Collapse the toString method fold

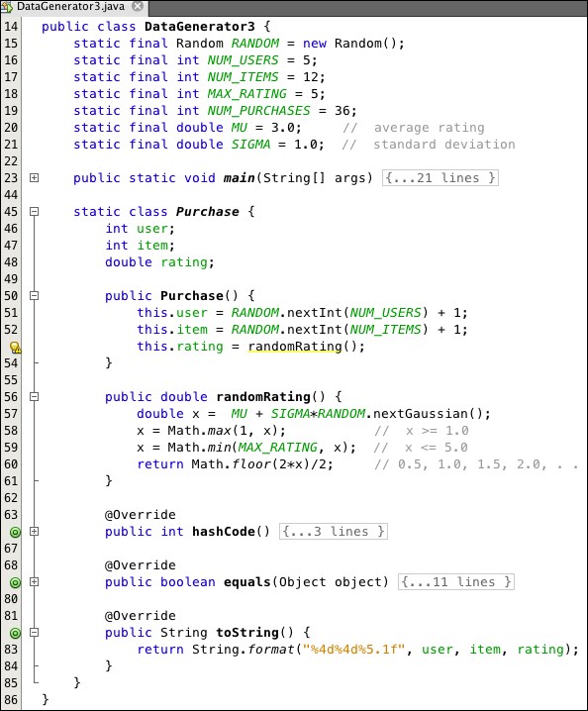point(34,632)
